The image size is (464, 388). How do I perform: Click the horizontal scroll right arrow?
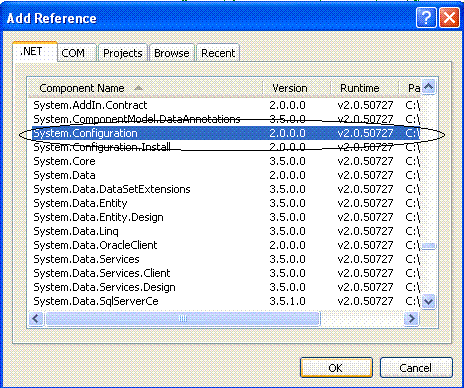coord(412,318)
